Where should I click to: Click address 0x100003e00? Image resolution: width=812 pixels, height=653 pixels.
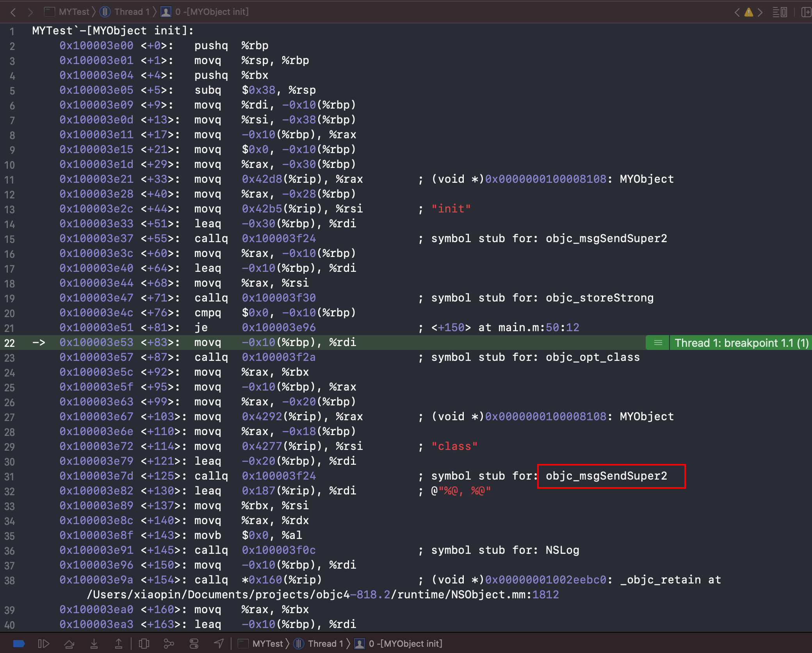click(x=96, y=45)
